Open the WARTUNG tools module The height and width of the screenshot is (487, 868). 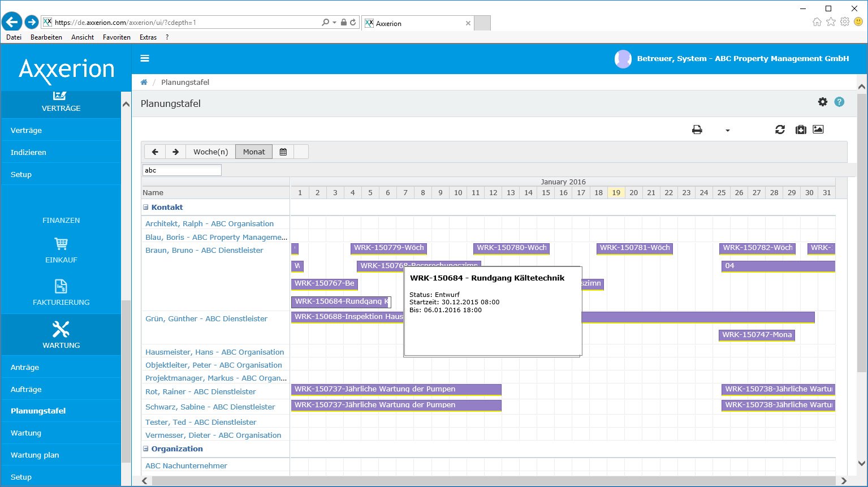coord(61,334)
